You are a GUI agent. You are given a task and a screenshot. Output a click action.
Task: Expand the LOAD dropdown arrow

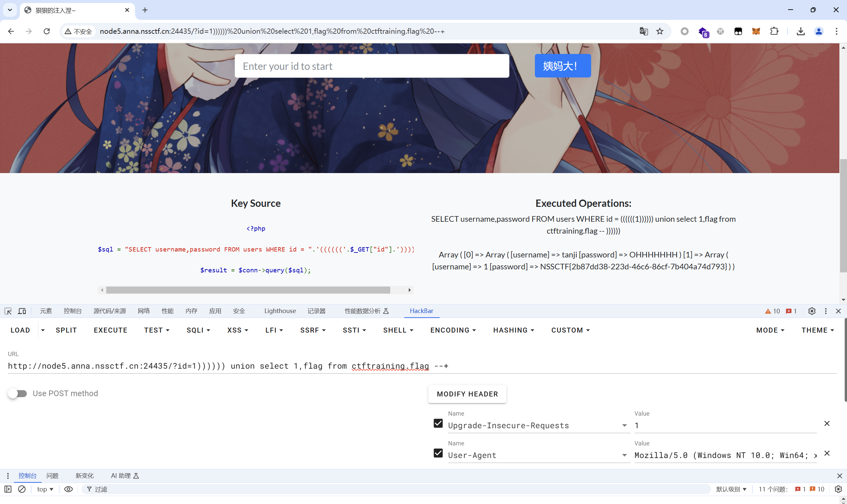(x=43, y=330)
